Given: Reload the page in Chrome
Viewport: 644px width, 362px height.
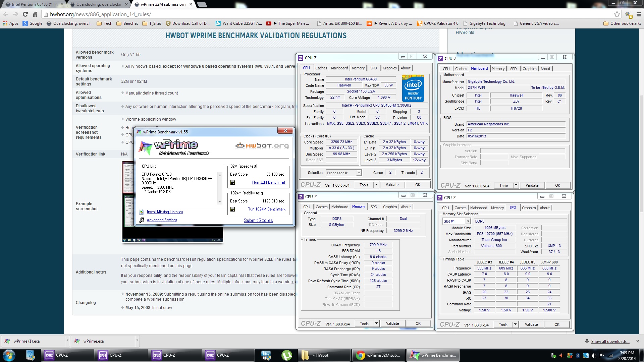Looking at the screenshot, I should [x=25, y=14].
